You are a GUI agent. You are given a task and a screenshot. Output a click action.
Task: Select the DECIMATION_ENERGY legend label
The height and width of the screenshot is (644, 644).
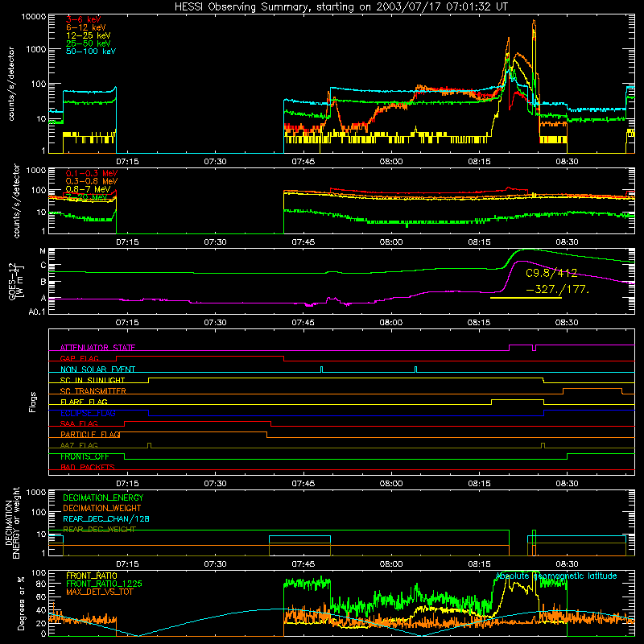(x=103, y=497)
